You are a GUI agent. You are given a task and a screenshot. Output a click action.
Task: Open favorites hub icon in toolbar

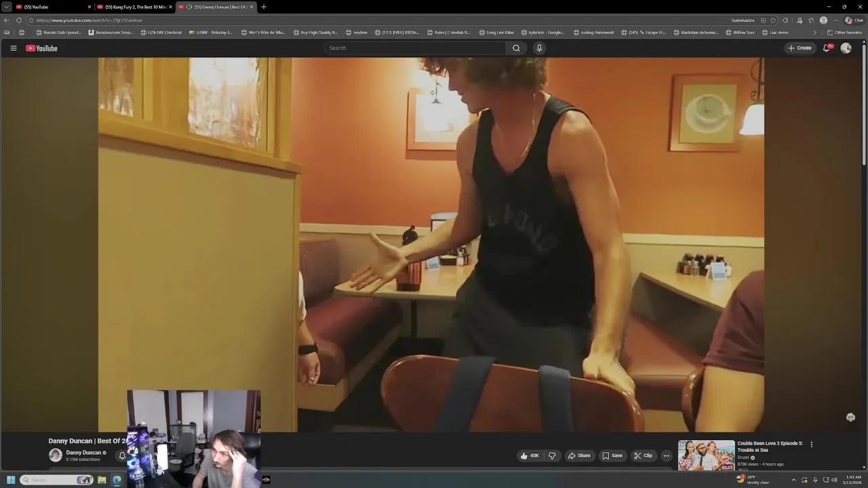point(811,20)
